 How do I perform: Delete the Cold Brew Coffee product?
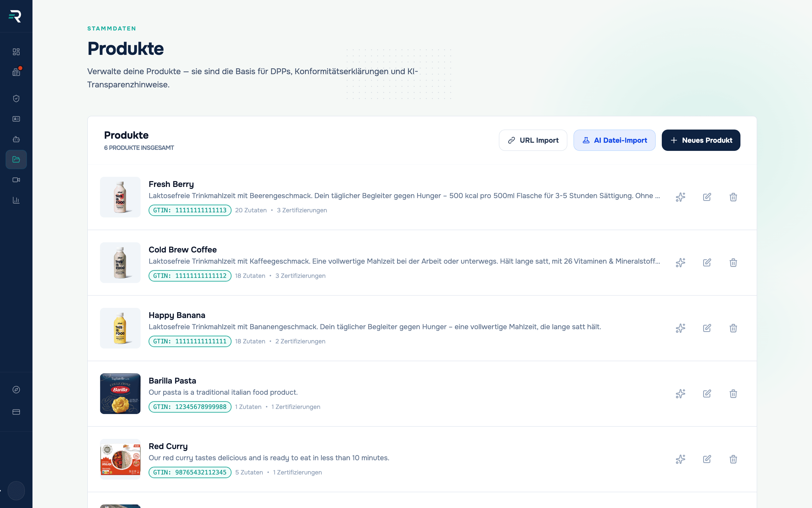733,262
